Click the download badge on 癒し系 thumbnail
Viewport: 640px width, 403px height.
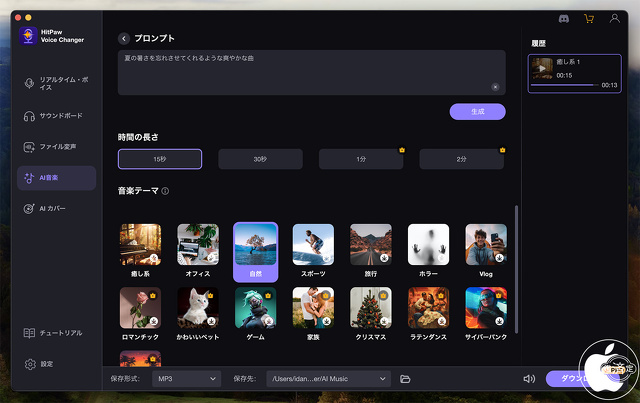tap(154, 258)
